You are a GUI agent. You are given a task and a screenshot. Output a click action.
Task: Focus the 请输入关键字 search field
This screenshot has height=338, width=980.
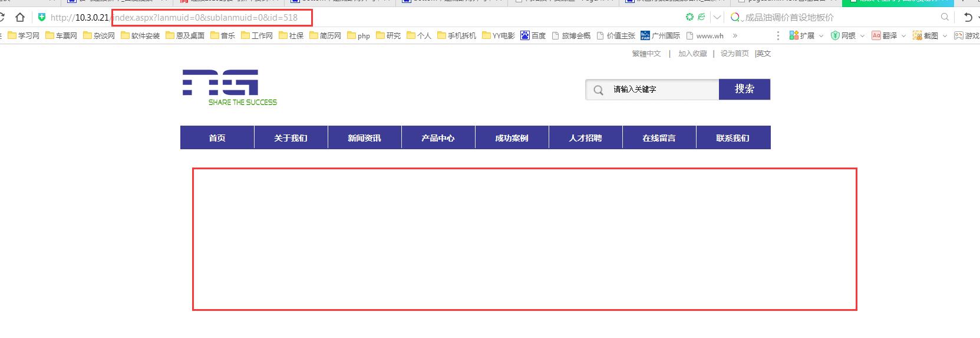[x=660, y=90]
